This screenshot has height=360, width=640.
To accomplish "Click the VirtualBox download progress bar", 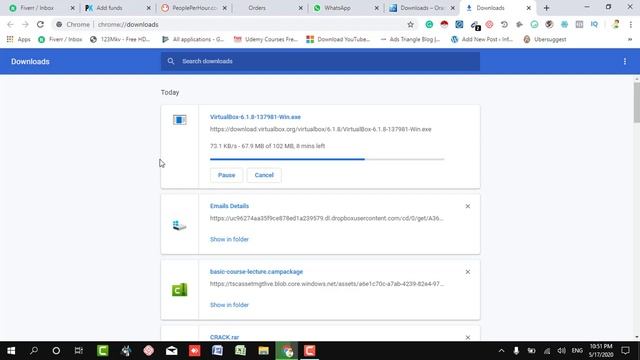I will (x=327, y=159).
